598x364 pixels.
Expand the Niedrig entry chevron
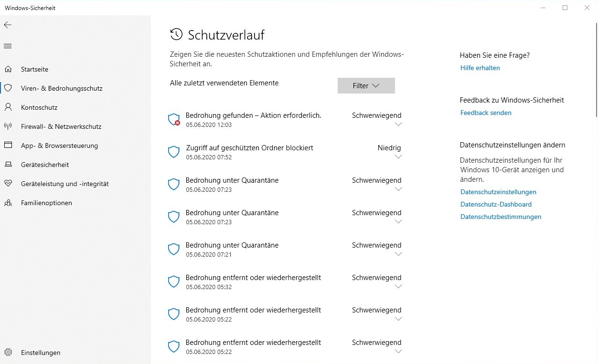[x=399, y=157]
